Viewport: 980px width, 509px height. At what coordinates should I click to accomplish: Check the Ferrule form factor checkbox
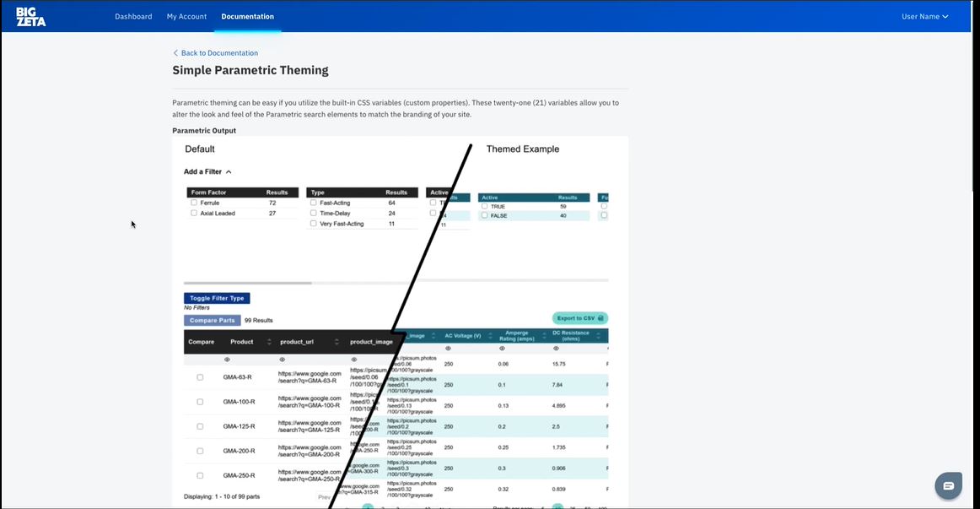click(194, 203)
